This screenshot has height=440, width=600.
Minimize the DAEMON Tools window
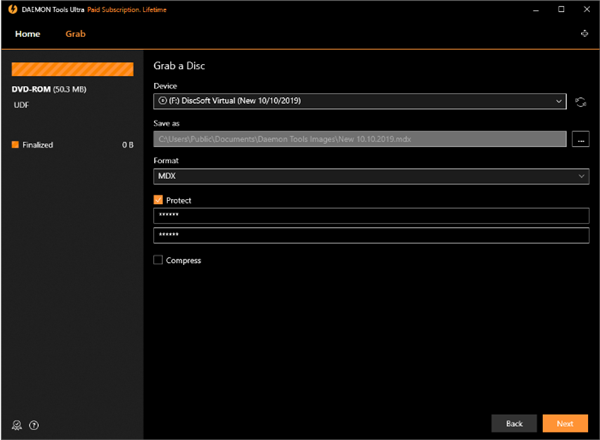[536, 10]
